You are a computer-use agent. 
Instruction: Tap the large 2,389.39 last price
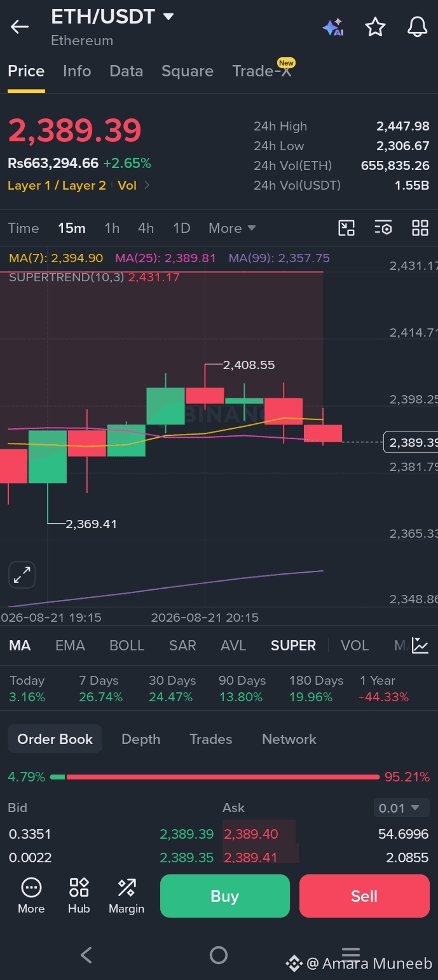74,130
